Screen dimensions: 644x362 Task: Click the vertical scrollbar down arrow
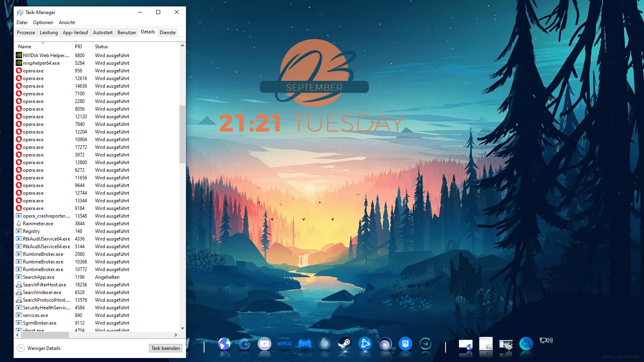click(182, 328)
